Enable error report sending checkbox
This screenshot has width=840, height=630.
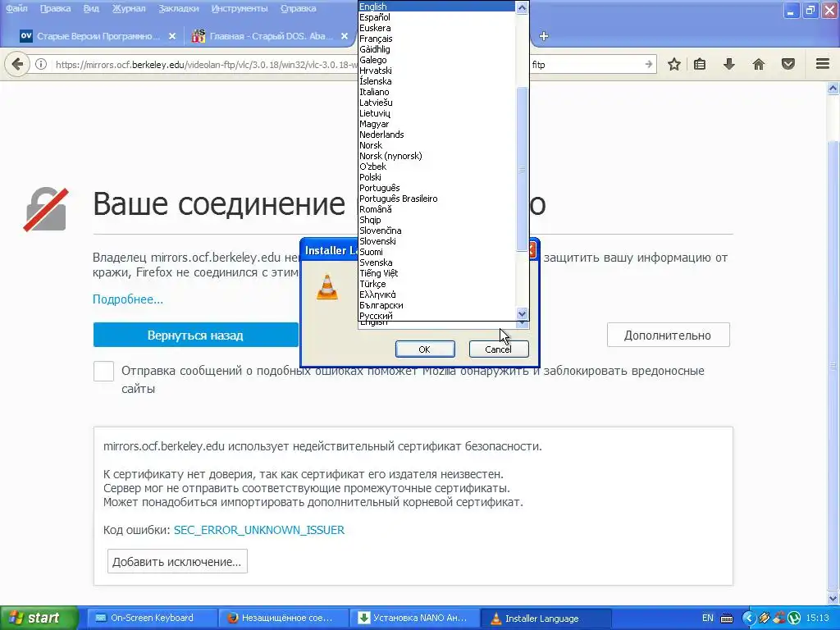pos(103,371)
